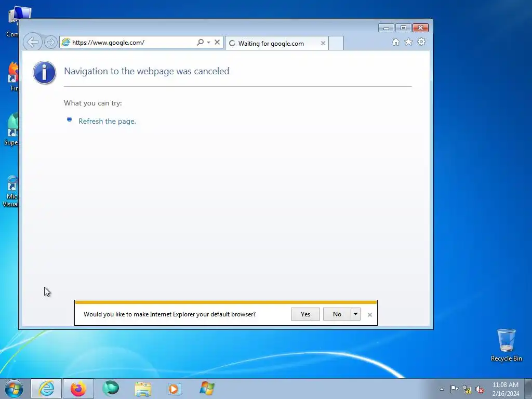Click the Show desktop strip at taskbar end
The height and width of the screenshot is (399, 532).
528,389
